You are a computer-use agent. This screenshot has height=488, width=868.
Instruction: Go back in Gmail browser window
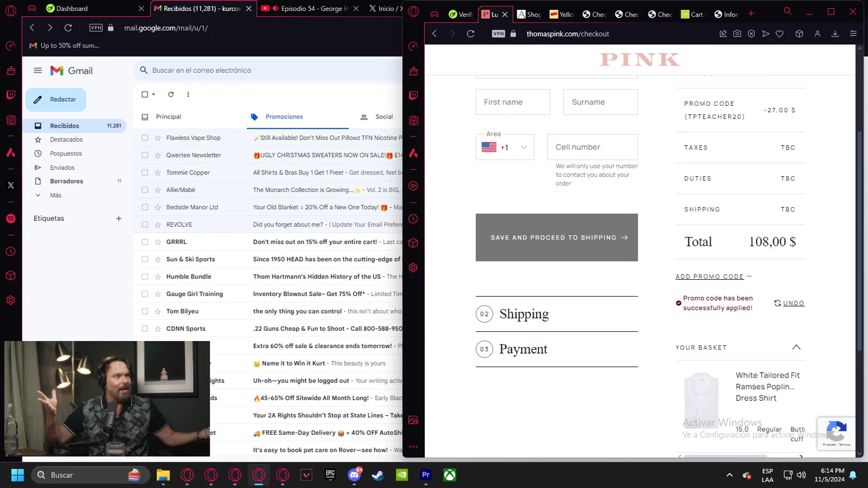(x=32, y=28)
